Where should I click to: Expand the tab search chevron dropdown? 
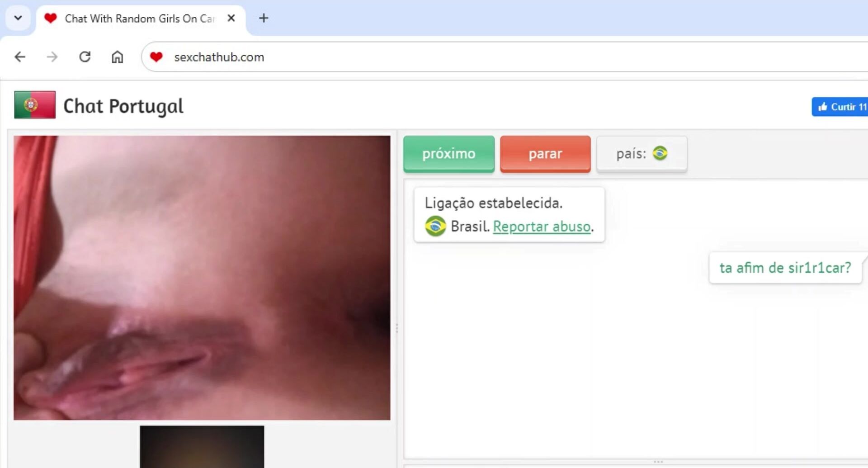point(18,18)
